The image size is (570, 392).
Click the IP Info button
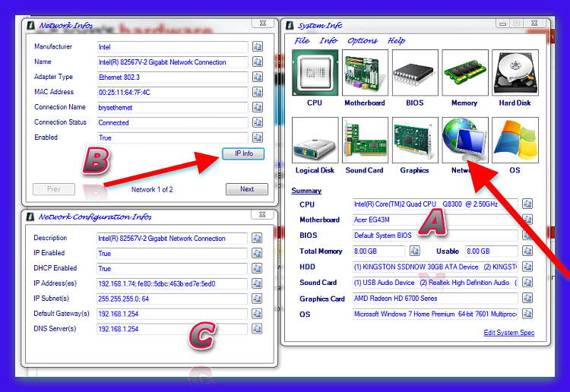click(x=243, y=153)
